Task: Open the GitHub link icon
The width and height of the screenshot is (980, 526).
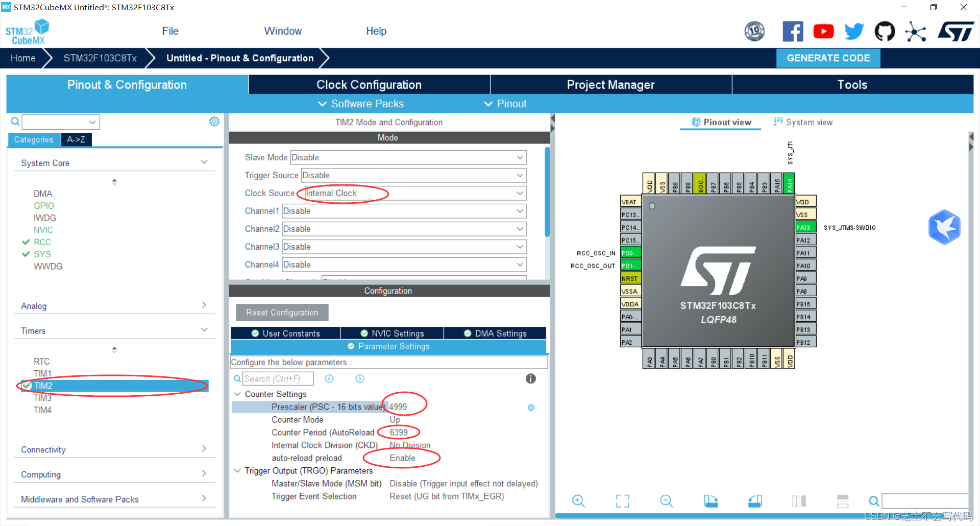Action: coord(885,31)
